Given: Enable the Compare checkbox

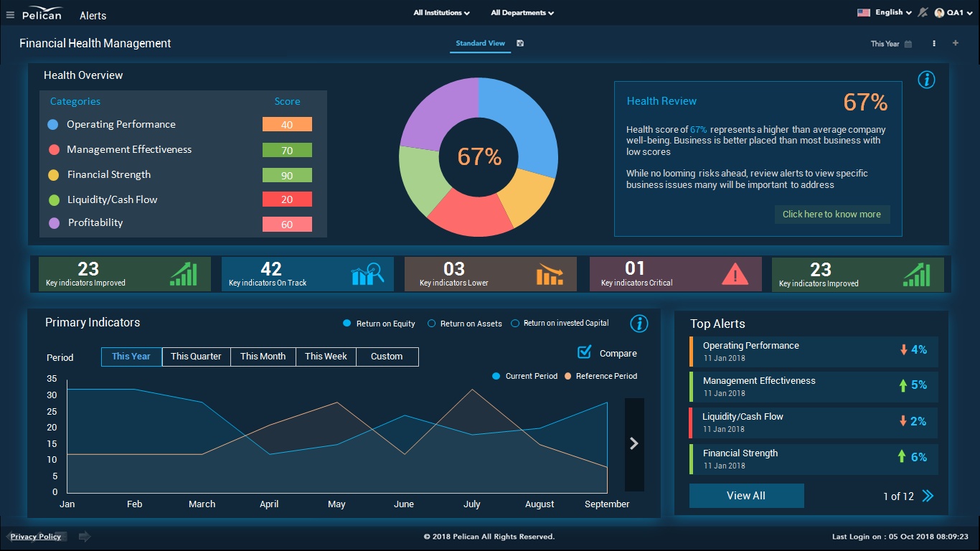Looking at the screenshot, I should pos(585,352).
